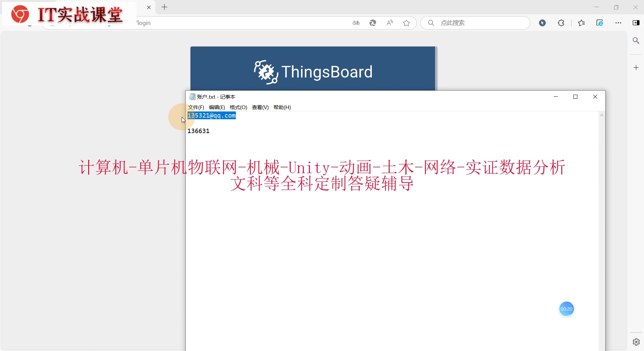Click the Notepad title bar file icon
This screenshot has height=351, width=644.
(192, 97)
